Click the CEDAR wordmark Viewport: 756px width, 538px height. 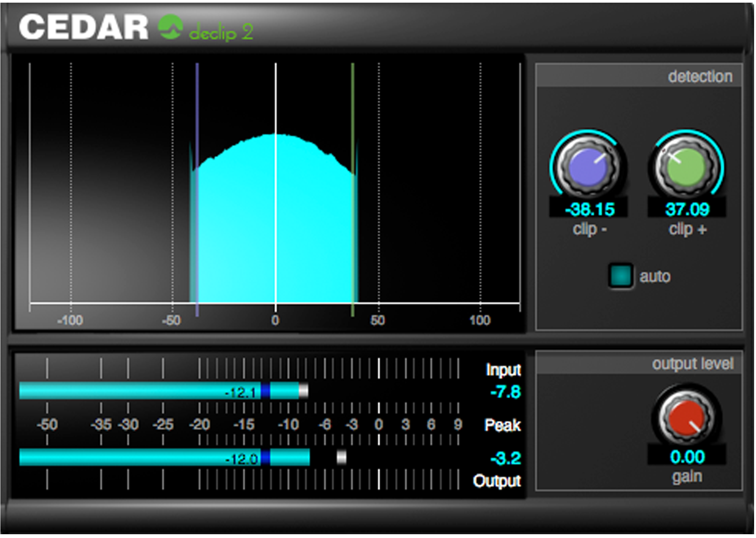[84, 27]
